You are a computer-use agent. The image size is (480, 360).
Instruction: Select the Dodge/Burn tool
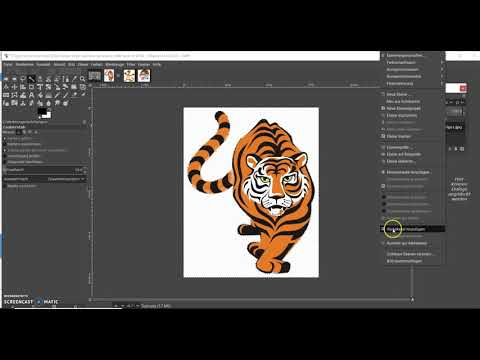65,103
